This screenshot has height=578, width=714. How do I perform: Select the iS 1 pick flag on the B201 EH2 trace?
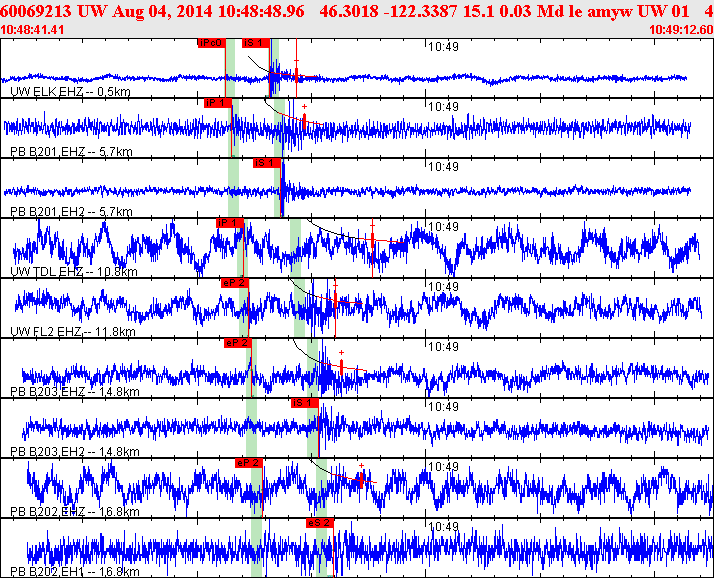click(x=265, y=163)
